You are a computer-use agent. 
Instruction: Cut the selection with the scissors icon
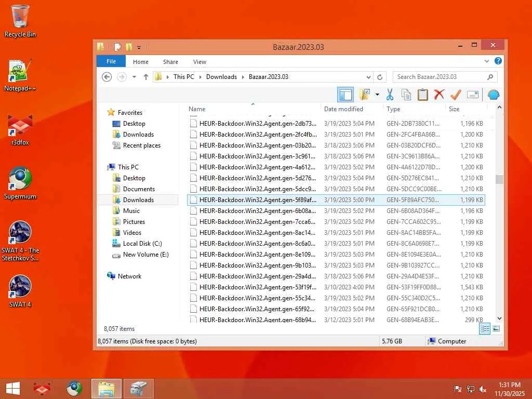pos(390,95)
